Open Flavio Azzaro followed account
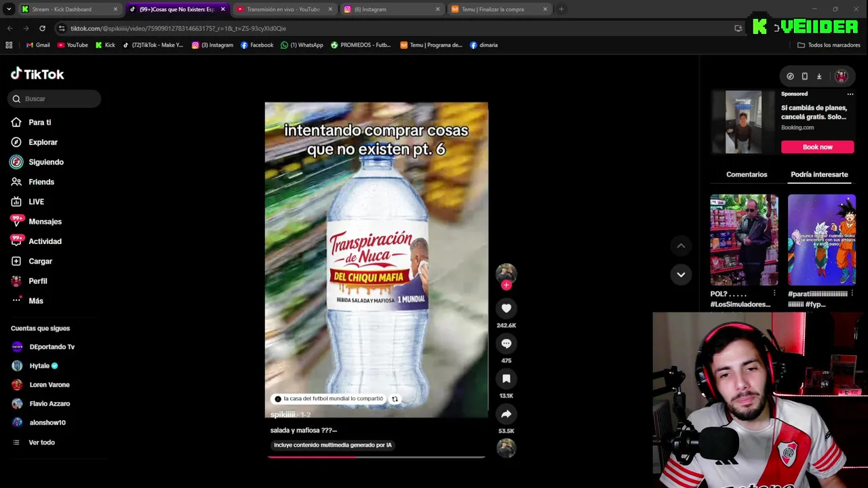This screenshot has height=488, width=868. click(x=41, y=404)
